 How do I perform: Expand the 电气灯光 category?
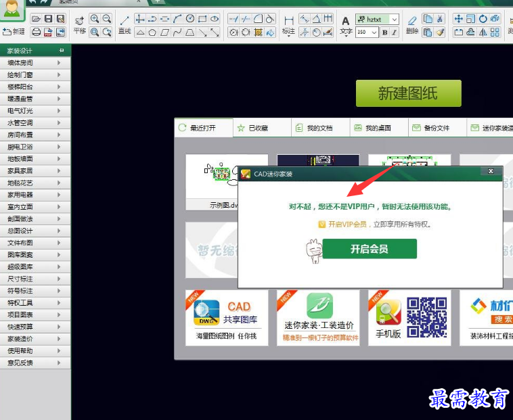(x=35, y=111)
